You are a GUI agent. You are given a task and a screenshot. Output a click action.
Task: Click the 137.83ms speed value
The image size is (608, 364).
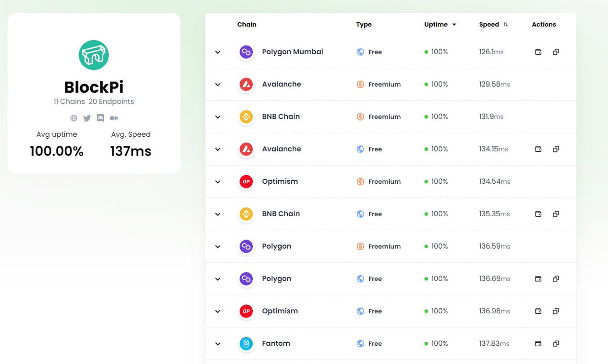click(494, 343)
